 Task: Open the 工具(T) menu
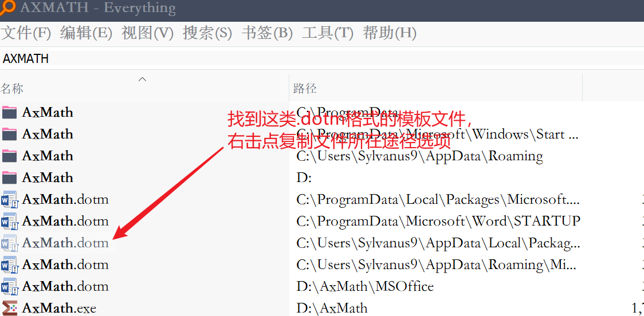328,33
